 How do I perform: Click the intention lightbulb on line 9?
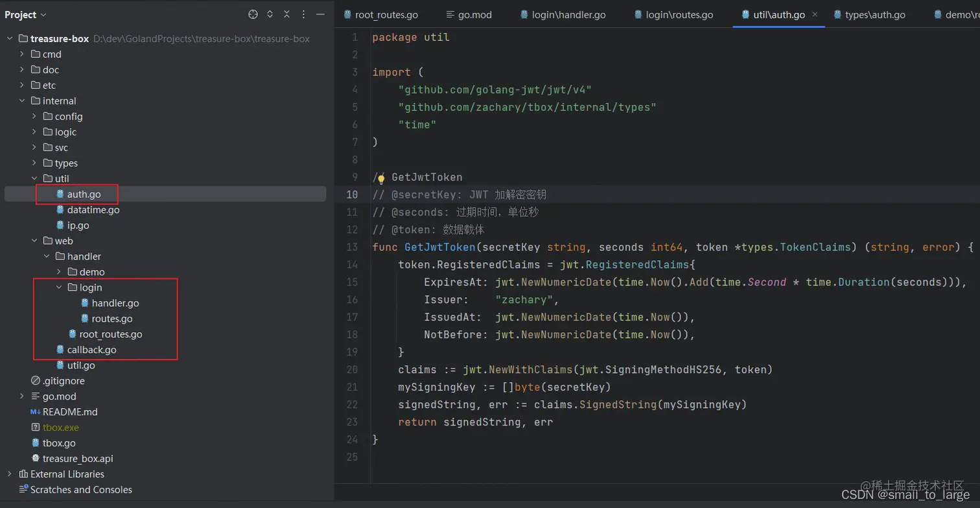[x=381, y=178]
